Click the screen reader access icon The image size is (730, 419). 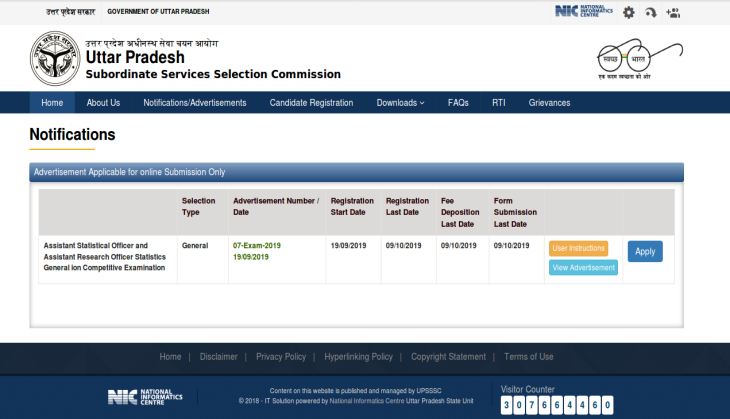point(651,13)
